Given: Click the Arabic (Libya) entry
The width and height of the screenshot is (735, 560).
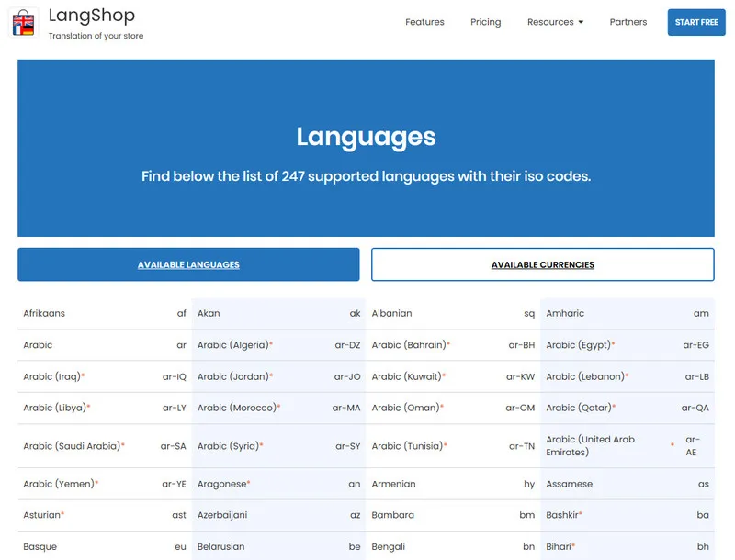Looking at the screenshot, I should [x=105, y=408].
